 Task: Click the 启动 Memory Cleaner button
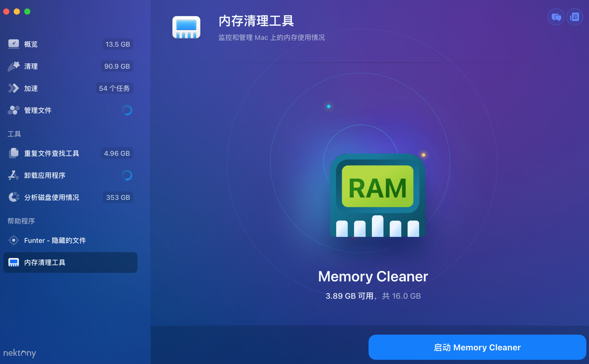click(477, 347)
